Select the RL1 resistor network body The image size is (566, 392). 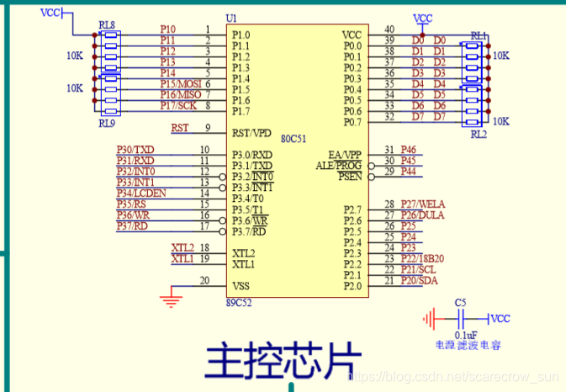[472, 62]
